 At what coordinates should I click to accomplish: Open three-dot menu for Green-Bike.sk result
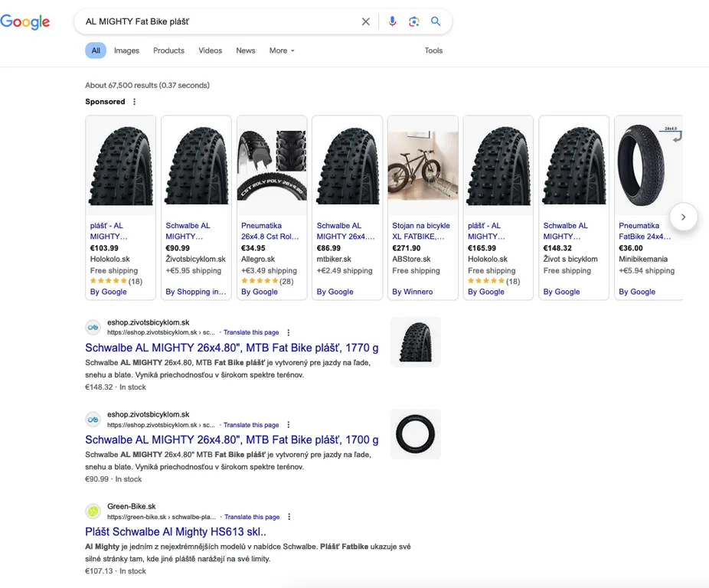point(289,517)
